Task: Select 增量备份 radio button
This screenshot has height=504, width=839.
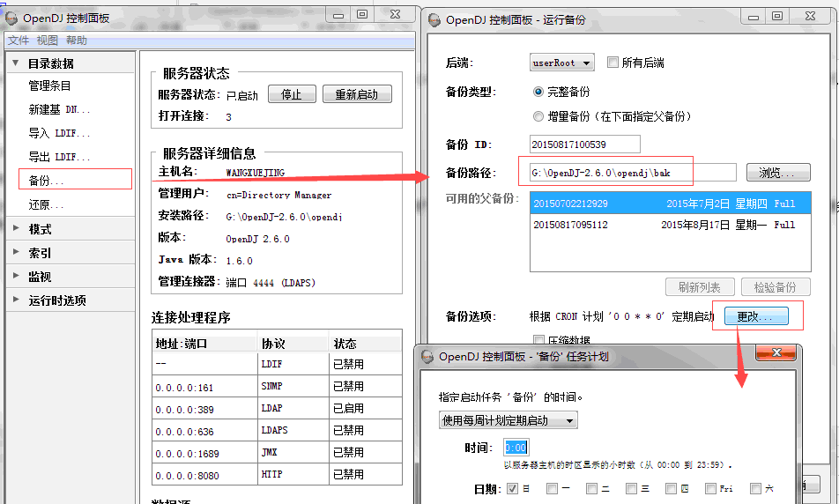Action: [x=538, y=116]
